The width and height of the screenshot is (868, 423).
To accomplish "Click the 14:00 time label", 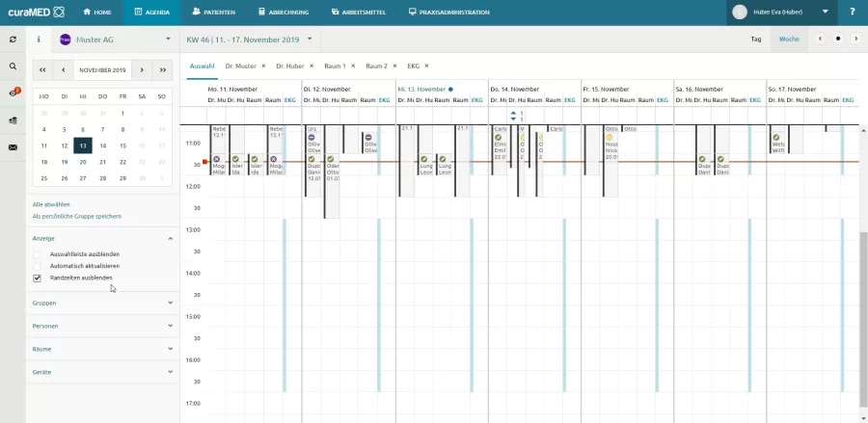I will (x=193, y=273).
